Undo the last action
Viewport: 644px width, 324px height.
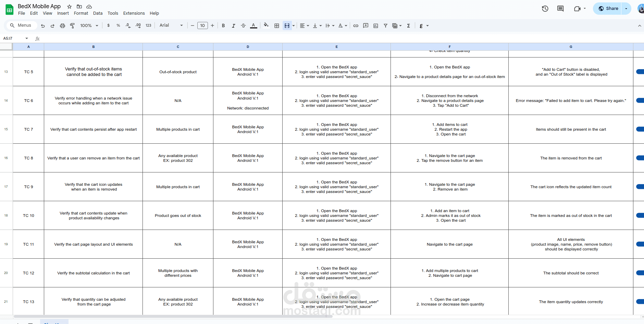(x=43, y=26)
